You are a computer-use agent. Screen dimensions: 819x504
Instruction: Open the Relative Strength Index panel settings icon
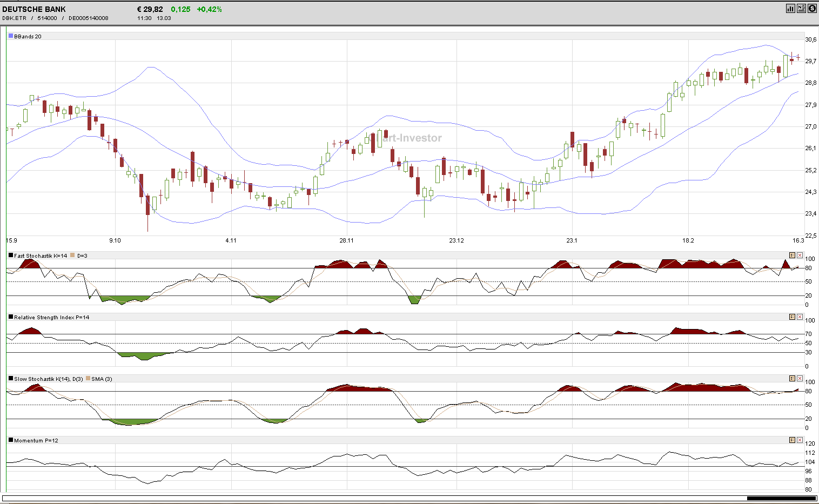792,317
